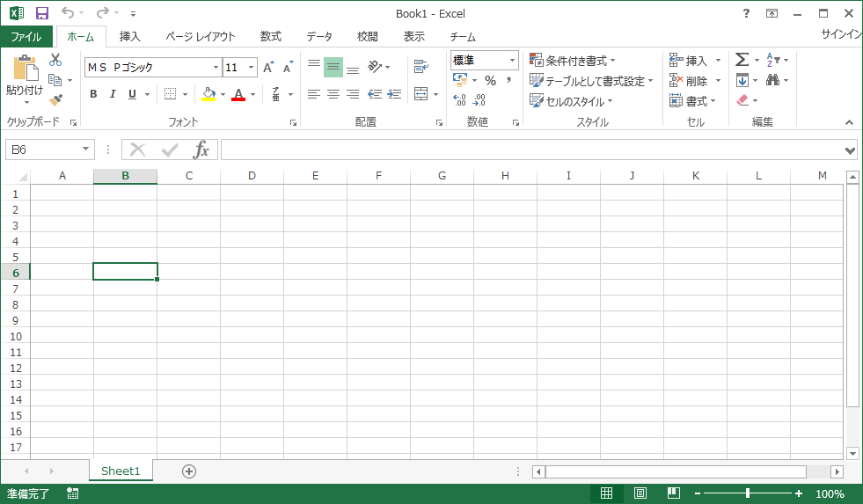Viewport: 863px width, 504px height.
Task: Click the サインイン link
Action: point(841,34)
